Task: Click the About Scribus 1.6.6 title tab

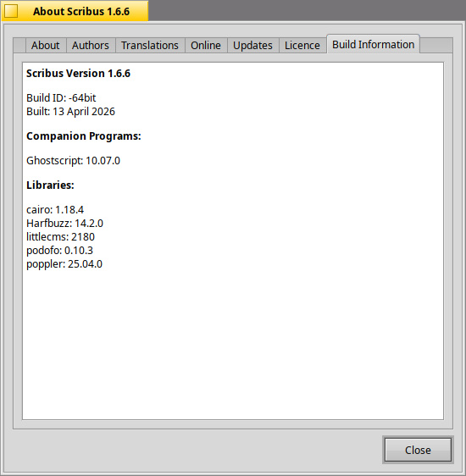Action: click(75, 11)
